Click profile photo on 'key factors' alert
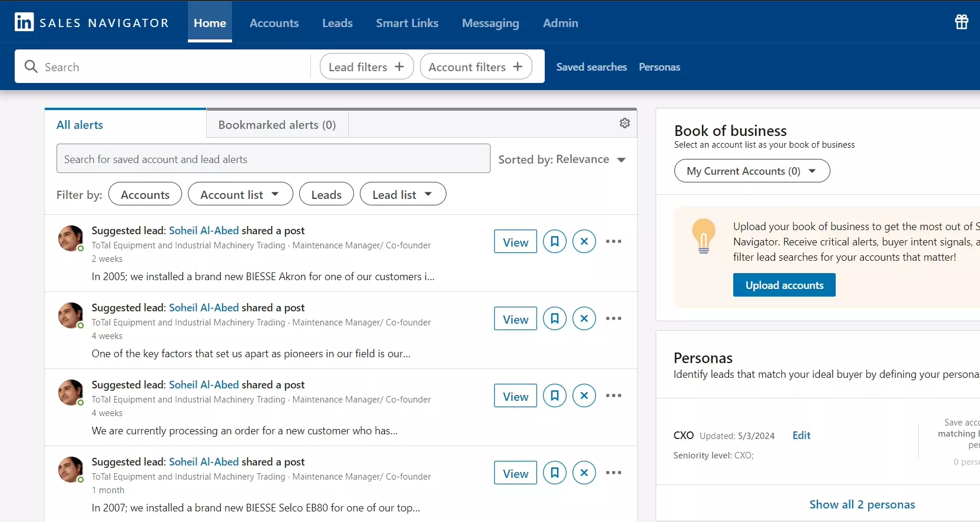The image size is (980, 522). 71,315
